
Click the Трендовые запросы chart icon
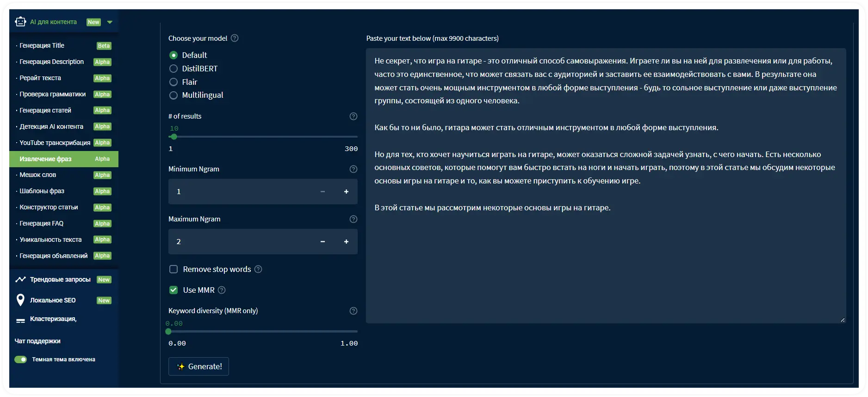20,279
